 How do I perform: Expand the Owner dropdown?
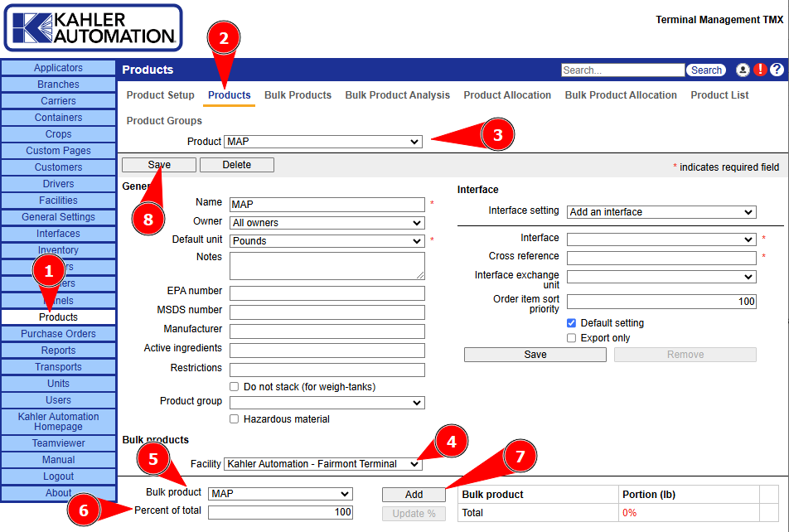(x=327, y=222)
